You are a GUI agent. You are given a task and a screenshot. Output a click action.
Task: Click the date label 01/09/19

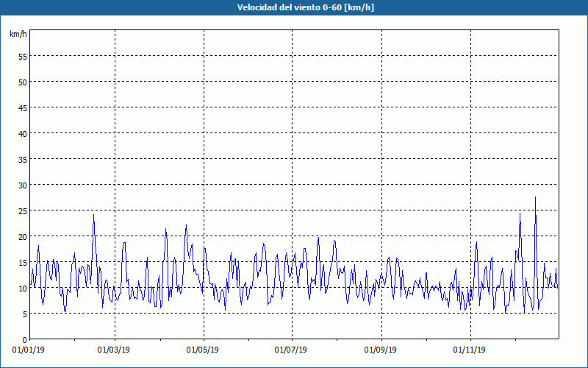click(x=380, y=350)
